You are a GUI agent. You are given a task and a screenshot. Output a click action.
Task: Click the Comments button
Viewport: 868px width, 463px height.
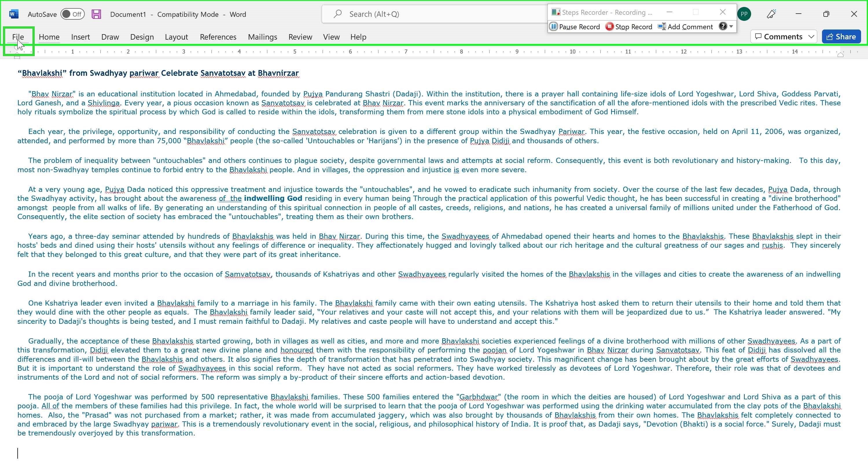(x=779, y=37)
